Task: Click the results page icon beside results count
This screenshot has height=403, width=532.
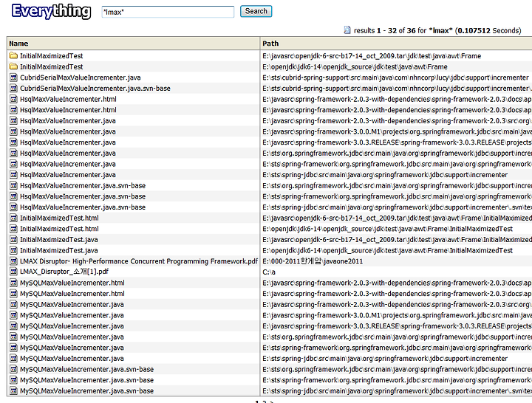Action: tap(347, 30)
